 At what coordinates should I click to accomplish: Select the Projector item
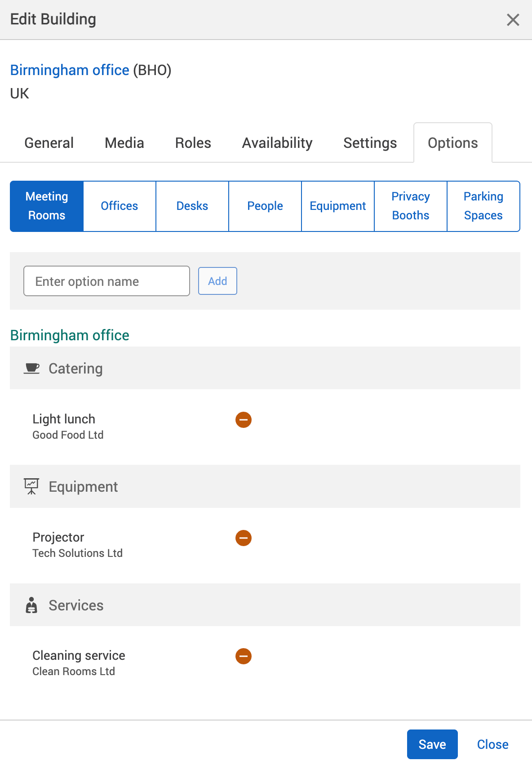58,537
